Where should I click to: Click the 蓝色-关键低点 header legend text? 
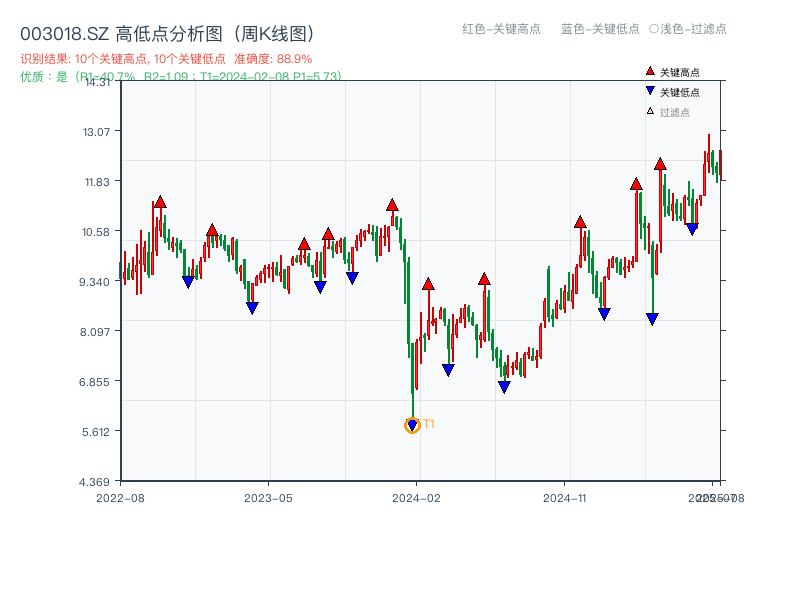(x=600, y=29)
